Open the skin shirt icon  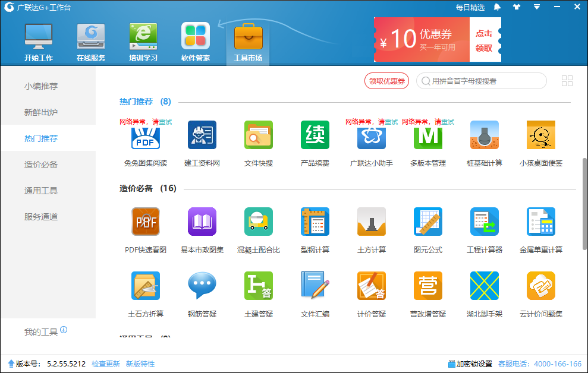click(x=517, y=7)
